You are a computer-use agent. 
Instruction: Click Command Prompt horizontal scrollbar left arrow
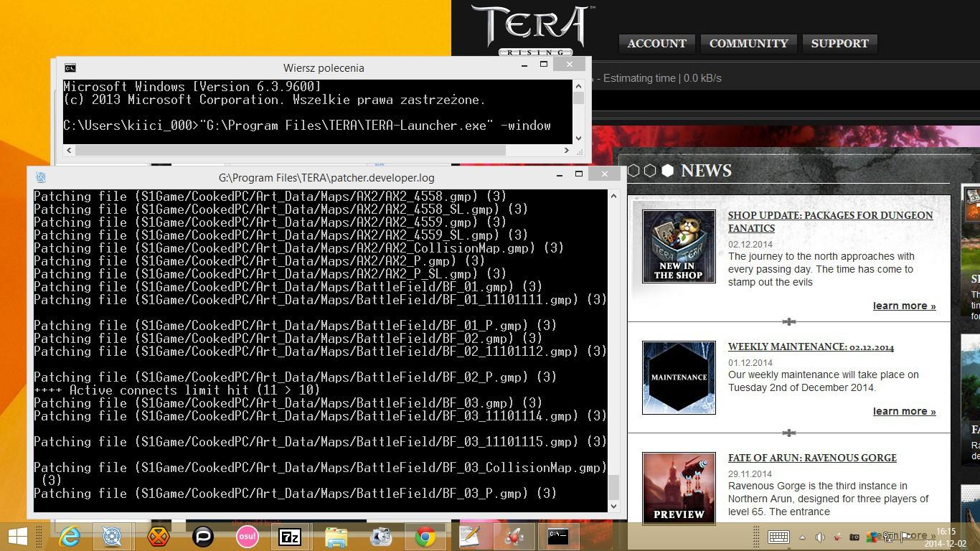point(69,150)
